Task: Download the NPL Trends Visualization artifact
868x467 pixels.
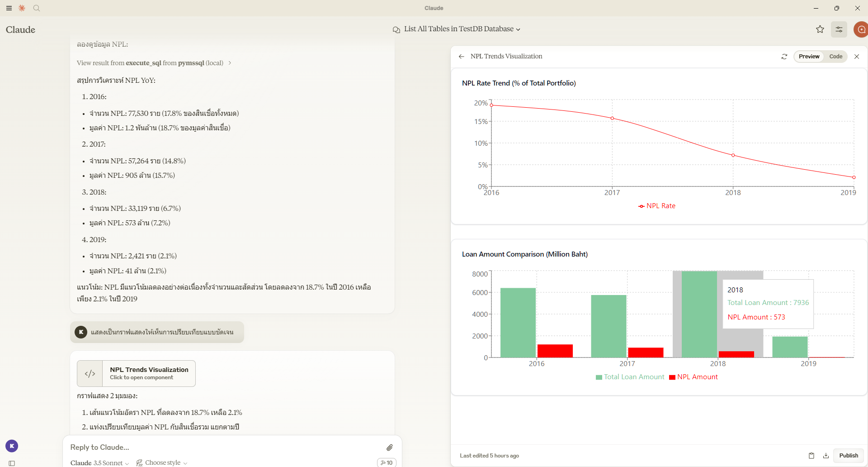Action: pyautogui.click(x=826, y=456)
